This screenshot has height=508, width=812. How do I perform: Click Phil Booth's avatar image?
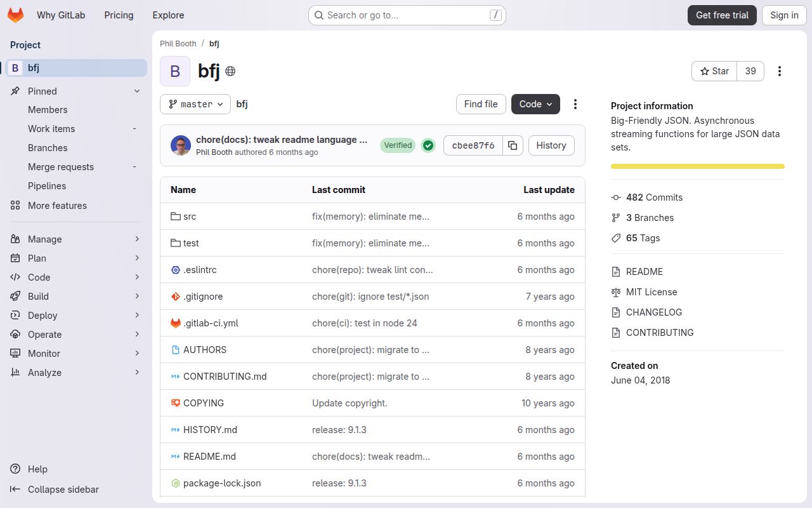181,145
